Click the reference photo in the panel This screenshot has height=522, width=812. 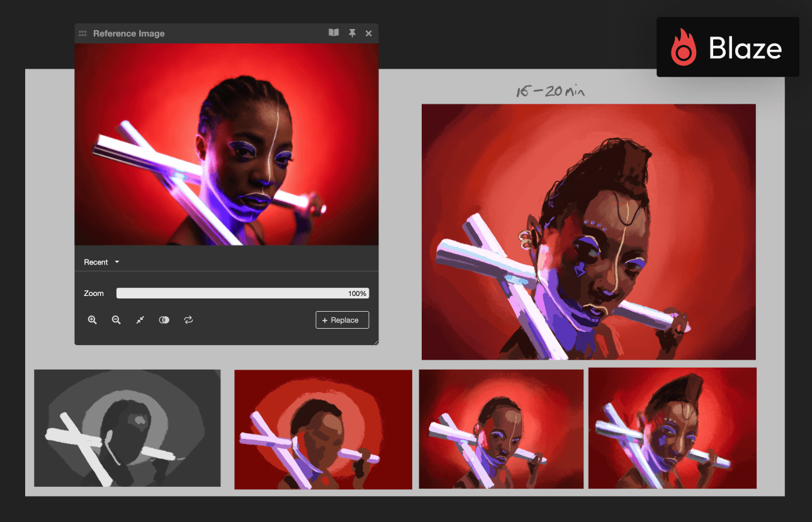(x=227, y=144)
